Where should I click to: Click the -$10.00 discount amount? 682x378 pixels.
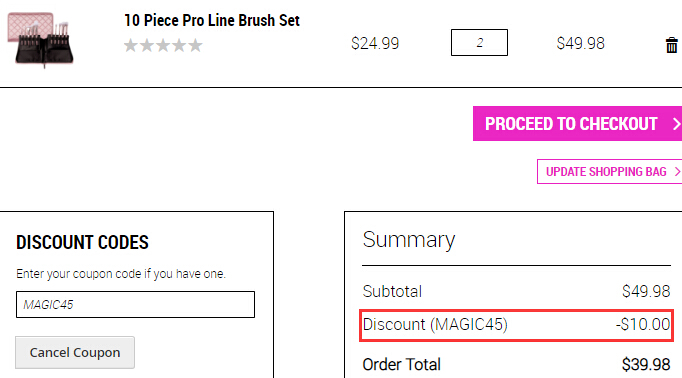(643, 324)
